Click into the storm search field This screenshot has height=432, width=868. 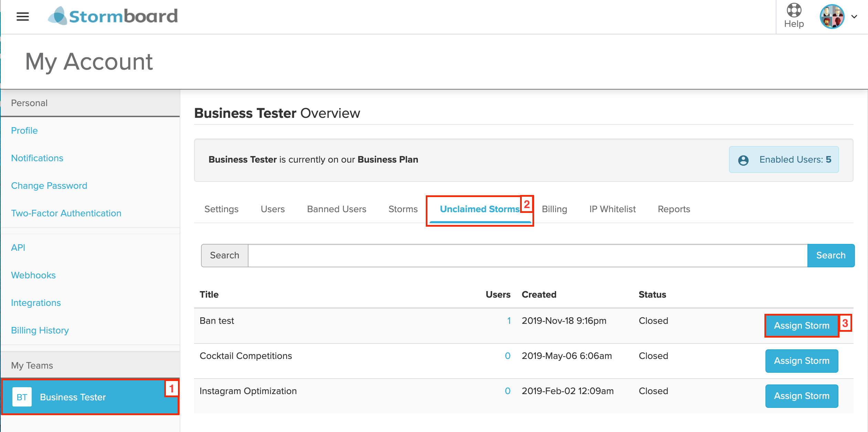(x=528, y=255)
